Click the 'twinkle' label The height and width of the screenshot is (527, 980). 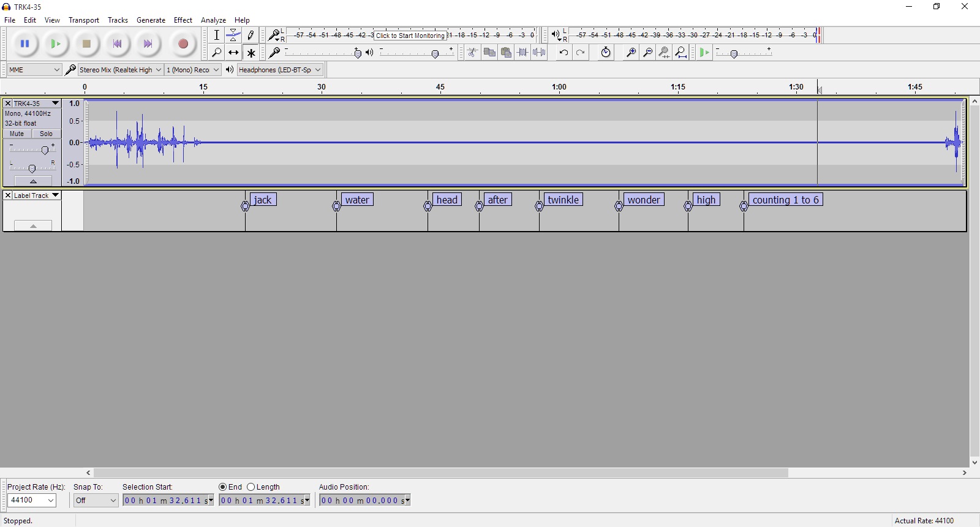(563, 200)
